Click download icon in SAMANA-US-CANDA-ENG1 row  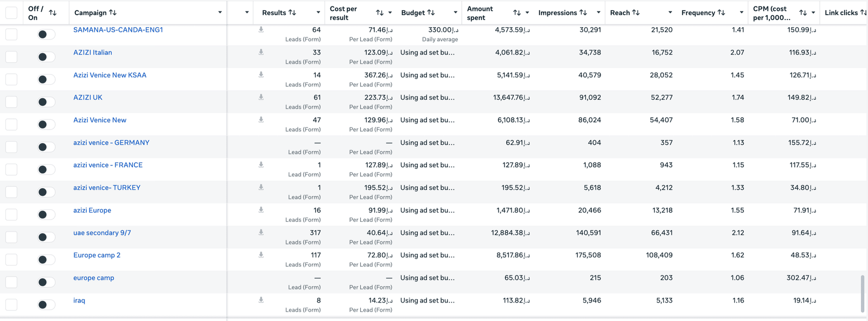coord(261,30)
